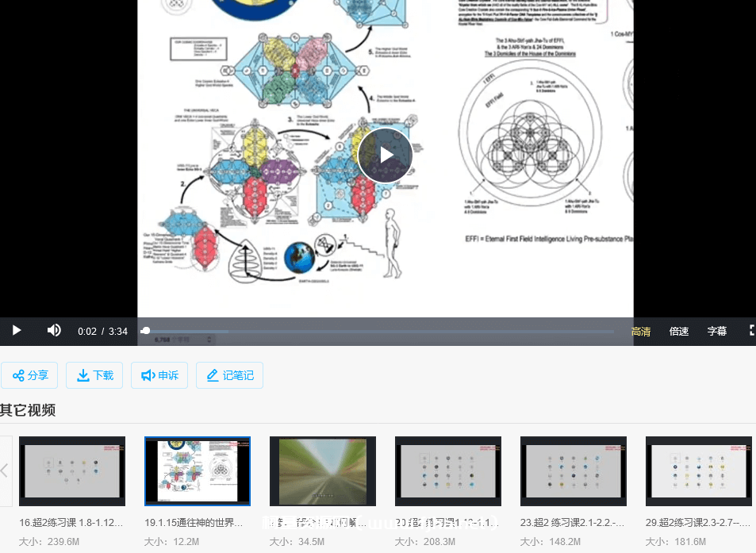Click the large center play button
This screenshot has width=756, height=553.
tap(386, 156)
